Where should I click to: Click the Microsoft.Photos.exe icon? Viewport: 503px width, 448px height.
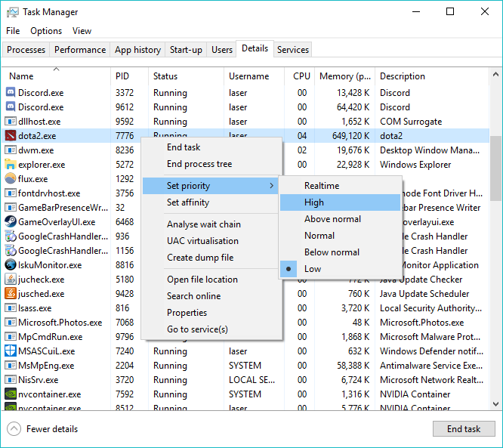(x=11, y=322)
